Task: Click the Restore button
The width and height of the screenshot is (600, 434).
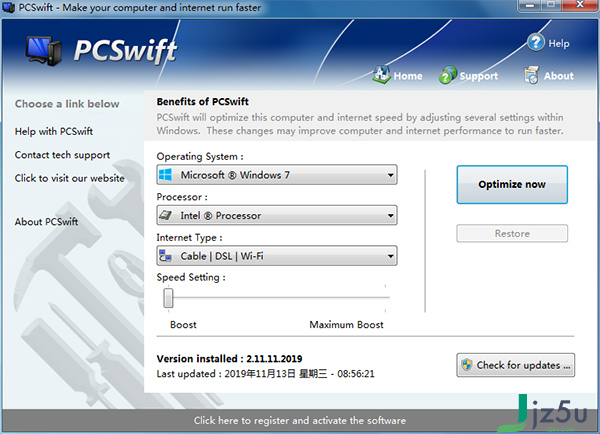Action: (512, 233)
